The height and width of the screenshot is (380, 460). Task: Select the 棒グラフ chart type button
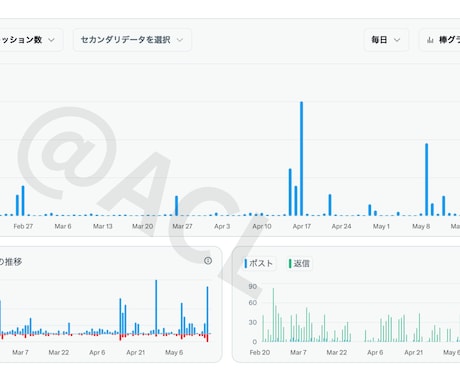[440, 40]
